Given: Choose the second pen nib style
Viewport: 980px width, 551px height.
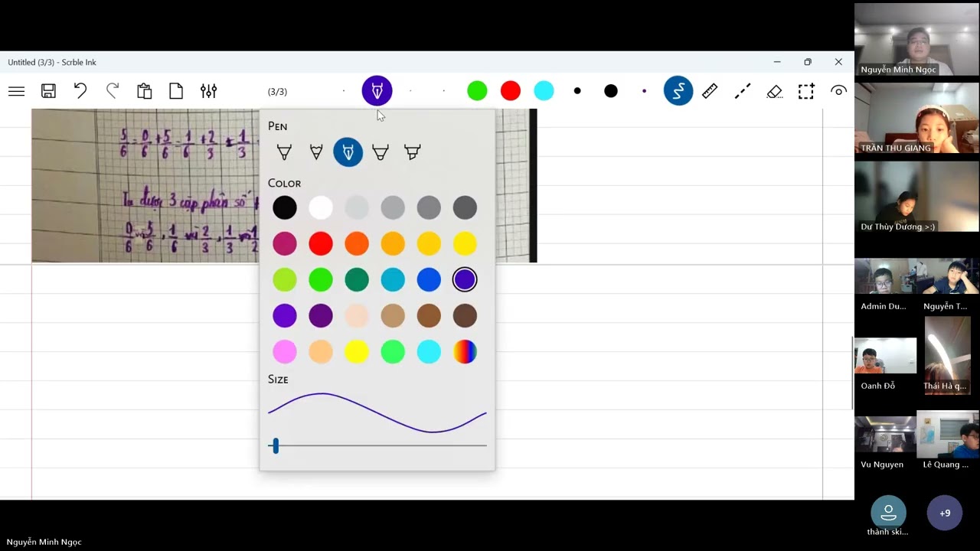Looking at the screenshot, I should (x=316, y=152).
